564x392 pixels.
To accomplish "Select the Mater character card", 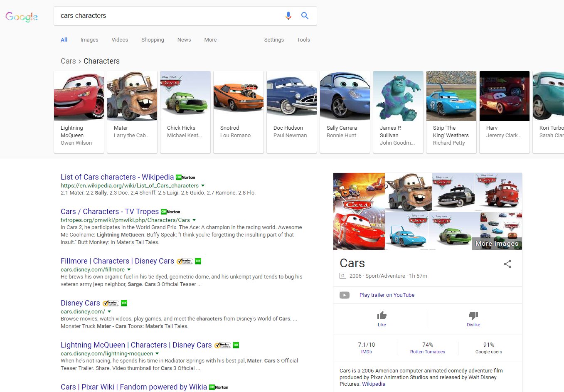I will 132,112.
